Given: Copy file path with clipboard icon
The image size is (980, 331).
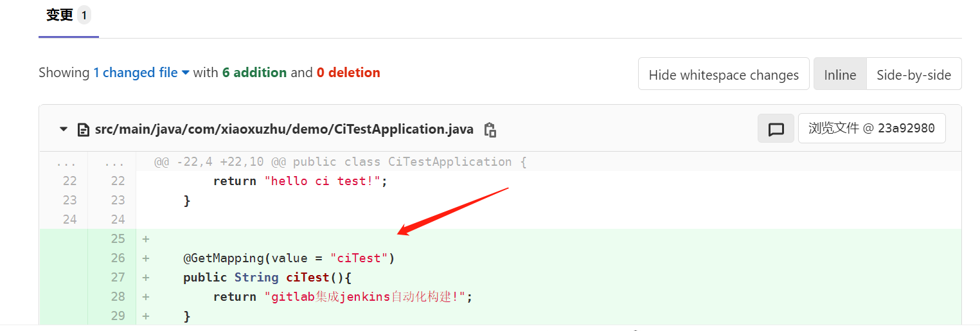Looking at the screenshot, I should click(490, 129).
